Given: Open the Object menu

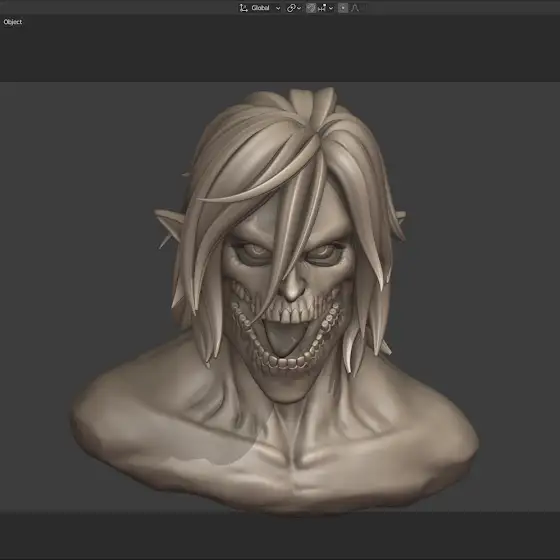Looking at the screenshot, I should (12, 22).
